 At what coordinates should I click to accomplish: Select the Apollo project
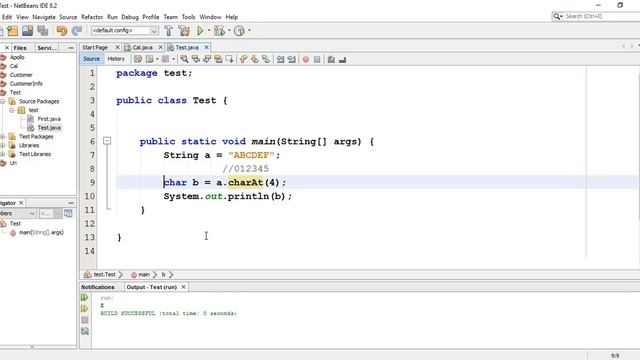tap(17, 58)
